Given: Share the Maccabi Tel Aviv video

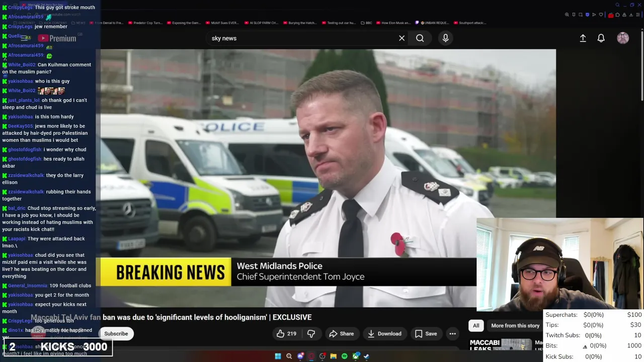Looking at the screenshot, I should (342, 334).
